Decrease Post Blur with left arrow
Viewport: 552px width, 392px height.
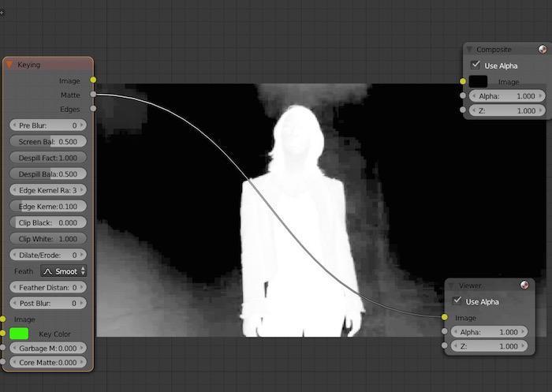(x=14, y=303)
